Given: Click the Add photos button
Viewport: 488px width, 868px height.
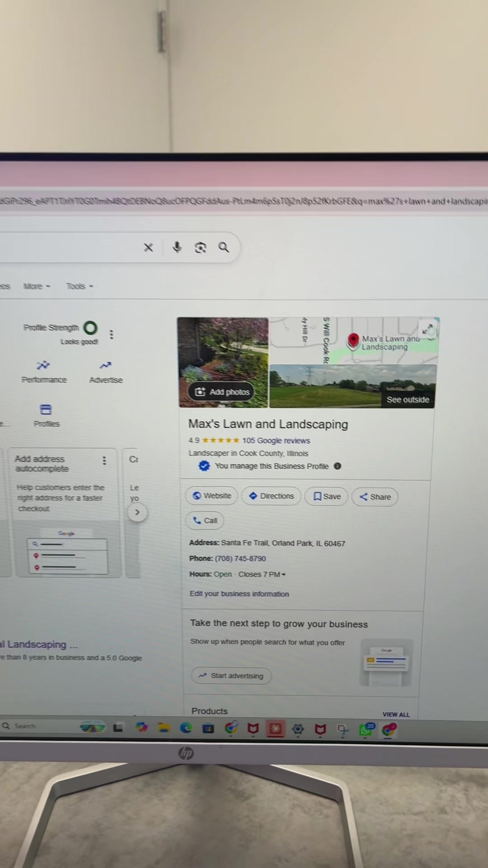Looking at the screenshot, I should pos(221,392).
